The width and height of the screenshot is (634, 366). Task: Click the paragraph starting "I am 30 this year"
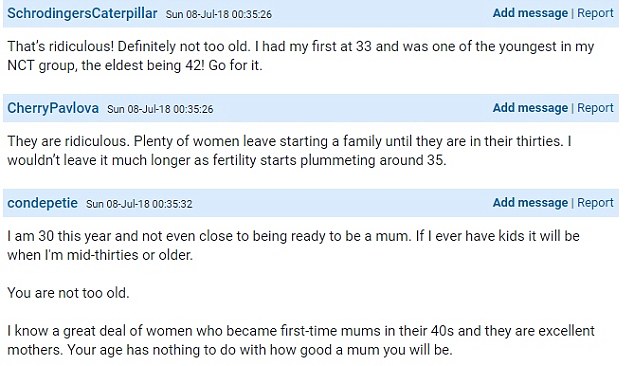point(294,245)
